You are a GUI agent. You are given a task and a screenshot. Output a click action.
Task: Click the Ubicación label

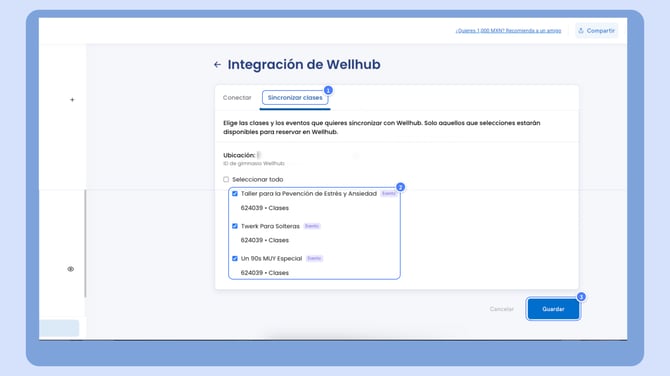(239, 155)
